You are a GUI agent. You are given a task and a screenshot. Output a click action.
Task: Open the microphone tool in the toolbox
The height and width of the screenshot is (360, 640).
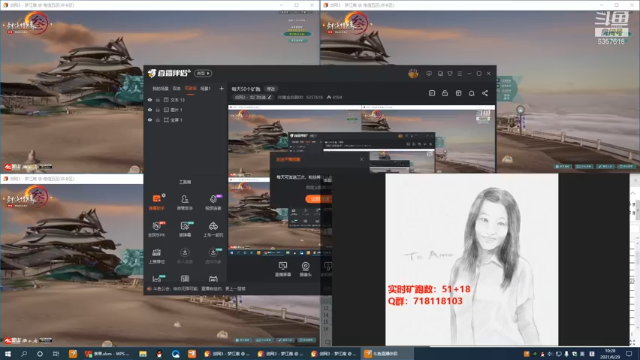213,202
